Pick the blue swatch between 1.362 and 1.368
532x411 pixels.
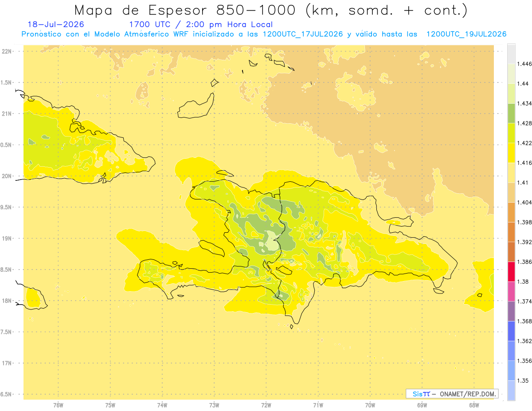coord(511,331)
